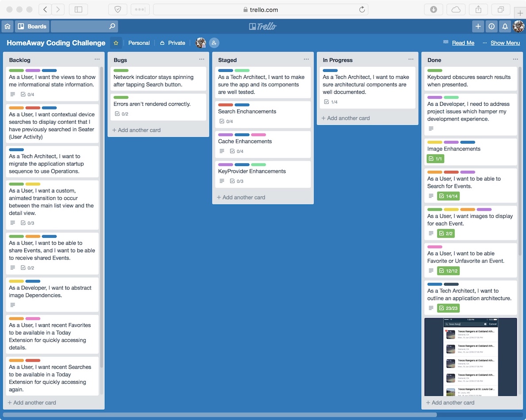Add another card to In Progress
526x420 pixels.
(346, 118)
